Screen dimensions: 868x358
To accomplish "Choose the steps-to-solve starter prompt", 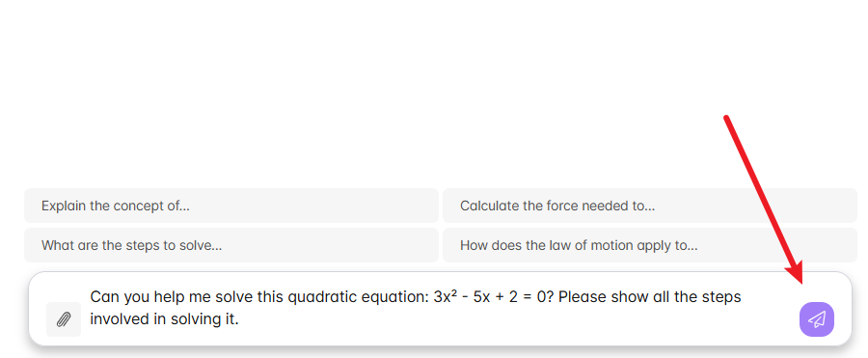I will (231, 245).
